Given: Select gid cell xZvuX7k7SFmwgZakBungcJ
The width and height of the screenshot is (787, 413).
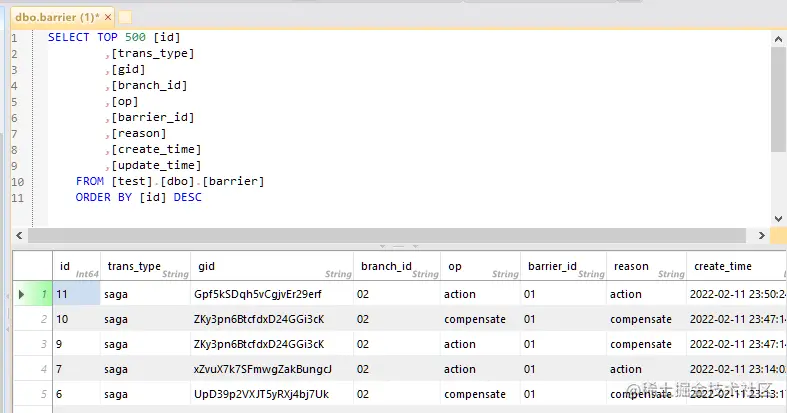Looking at the screenshot, I should click(x=272, y=369).
